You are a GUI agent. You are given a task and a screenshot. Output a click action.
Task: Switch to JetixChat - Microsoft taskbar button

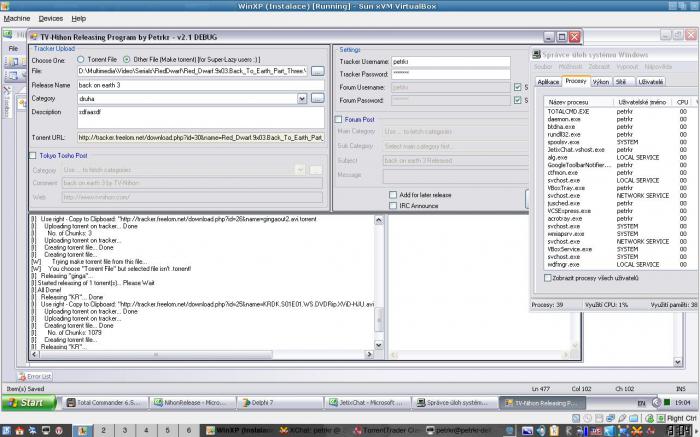[x=367, y=403]
